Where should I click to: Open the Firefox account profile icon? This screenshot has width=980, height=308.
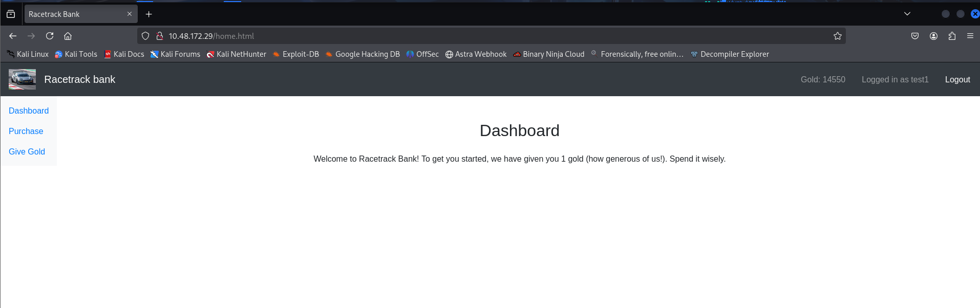(933, 36)
